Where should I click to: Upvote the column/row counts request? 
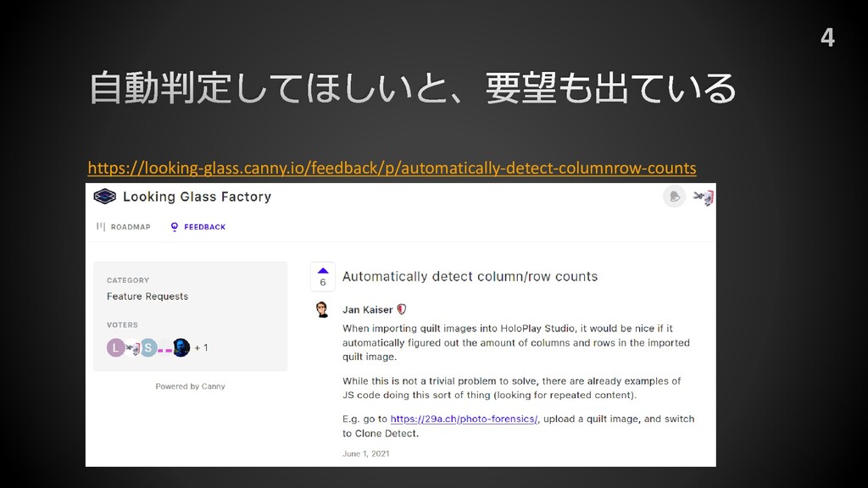[323, 277]
